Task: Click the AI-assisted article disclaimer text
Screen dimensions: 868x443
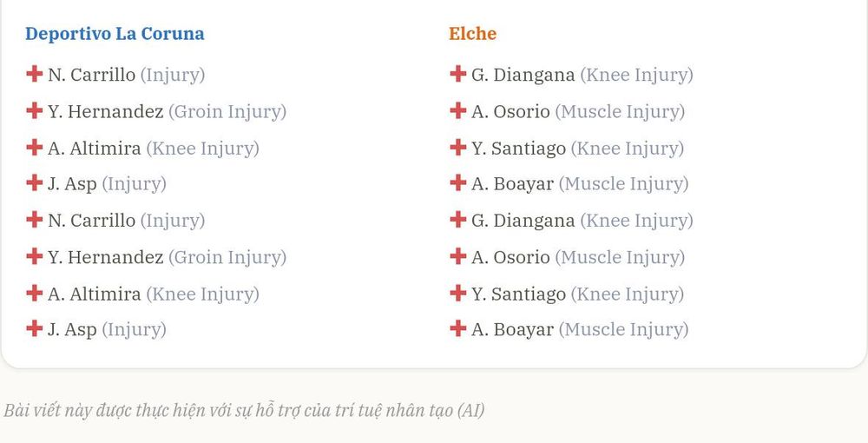Action: (244, 410)
